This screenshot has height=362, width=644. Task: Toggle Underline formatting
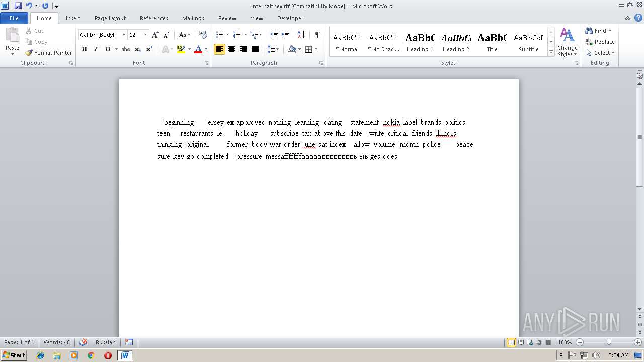tap(107, 49)
